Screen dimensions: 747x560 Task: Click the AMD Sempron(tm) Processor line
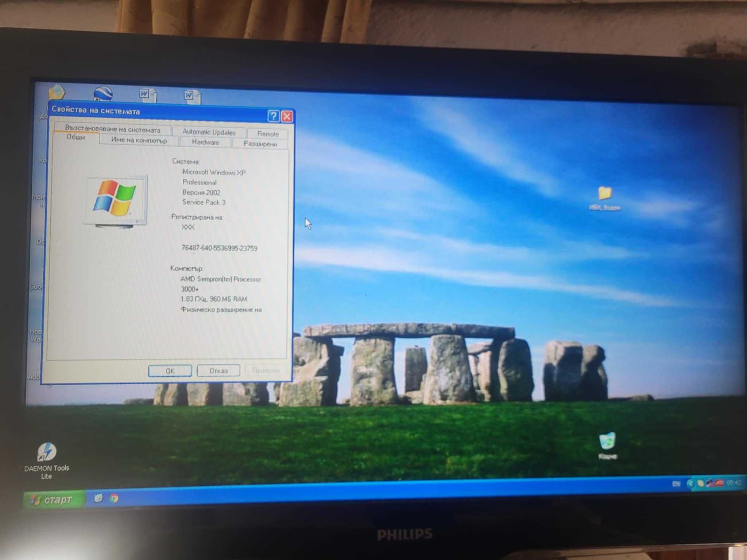tap(221, 279)
